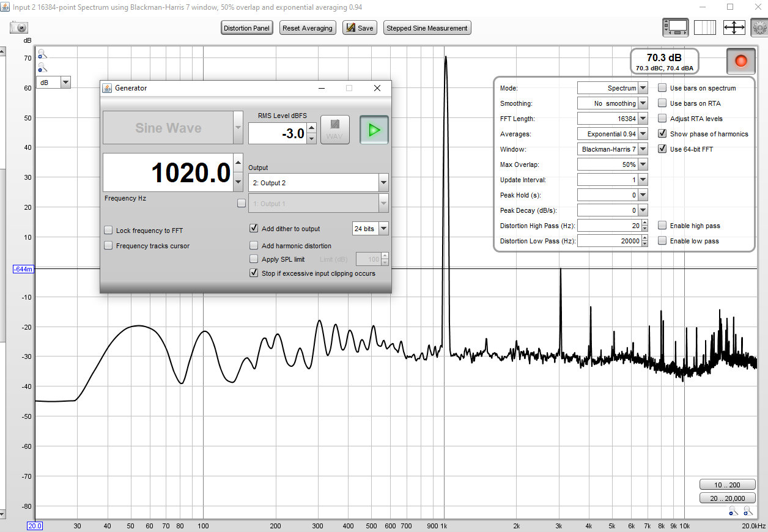Close the Generator window
Image resolution: width=768 pixels, height=532 pixels.
(x=377, y=88)
